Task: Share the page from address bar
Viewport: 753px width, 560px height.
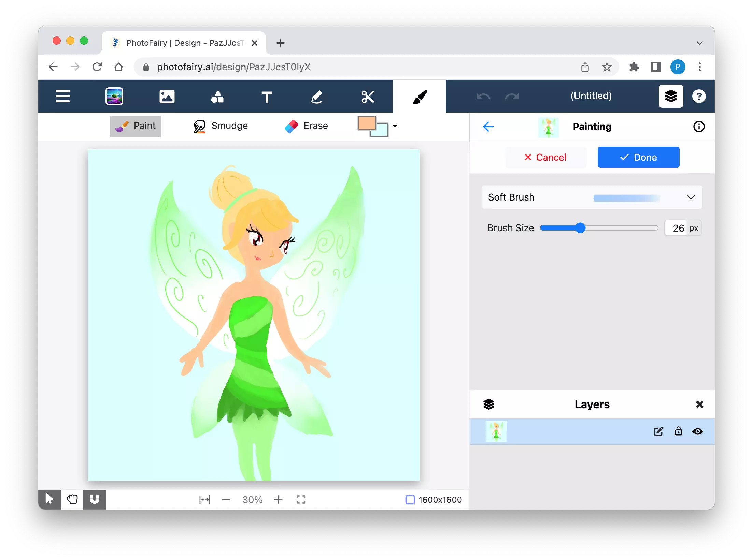Action: 585,67
